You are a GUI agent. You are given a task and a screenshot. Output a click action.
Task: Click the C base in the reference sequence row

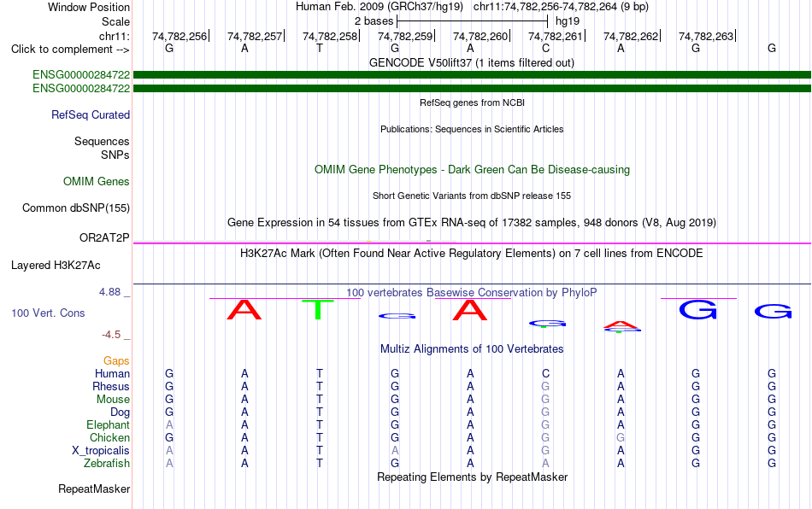pos(546,48)
